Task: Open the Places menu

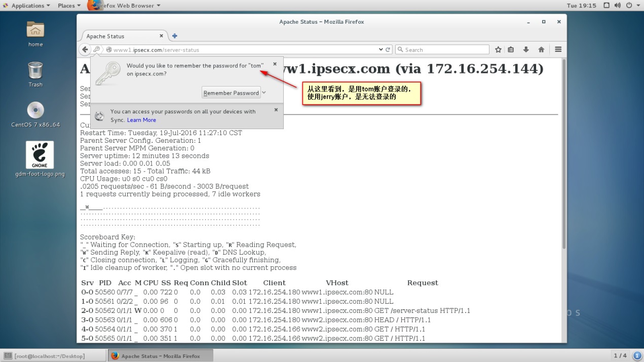Action: [x=69, y=6]
